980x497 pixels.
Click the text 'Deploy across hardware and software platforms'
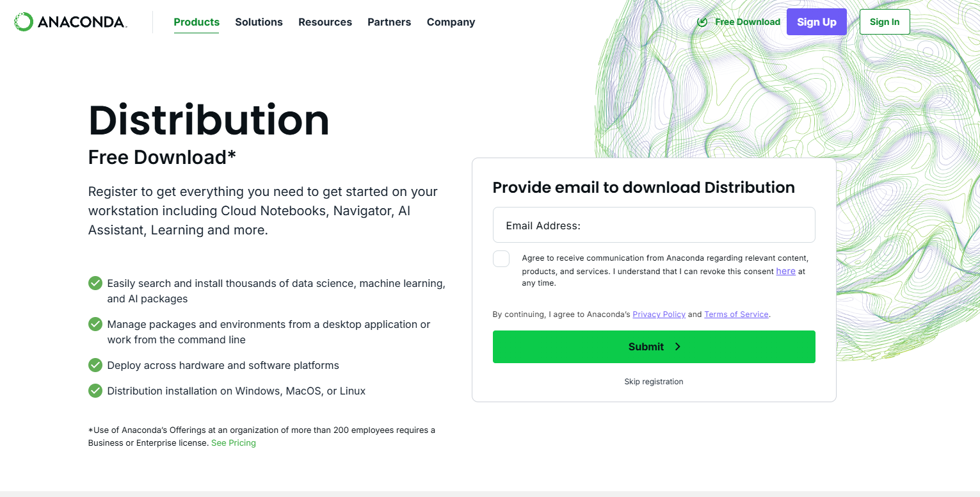click(223, 365)
